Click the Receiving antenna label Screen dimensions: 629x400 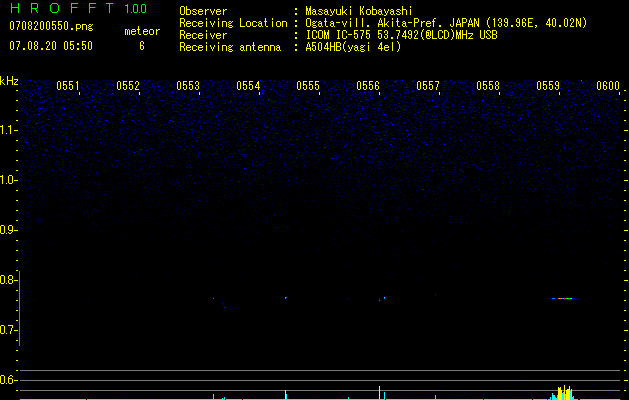(x=230, y=47)
